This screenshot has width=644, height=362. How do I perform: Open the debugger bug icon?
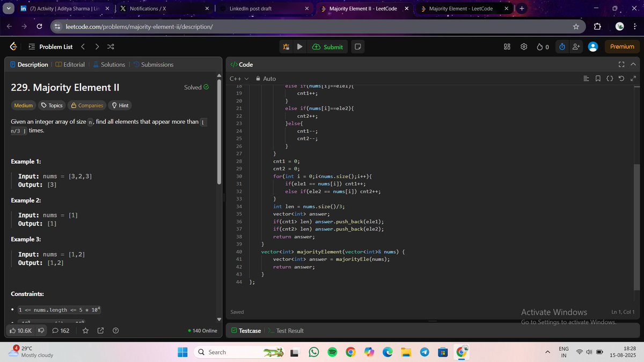(x=287, y=47)
